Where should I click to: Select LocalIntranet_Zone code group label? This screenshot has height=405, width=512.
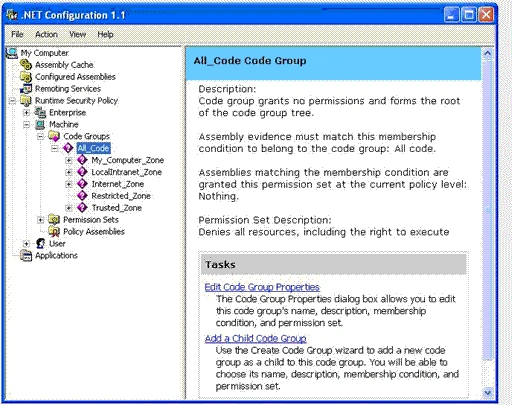127,172
